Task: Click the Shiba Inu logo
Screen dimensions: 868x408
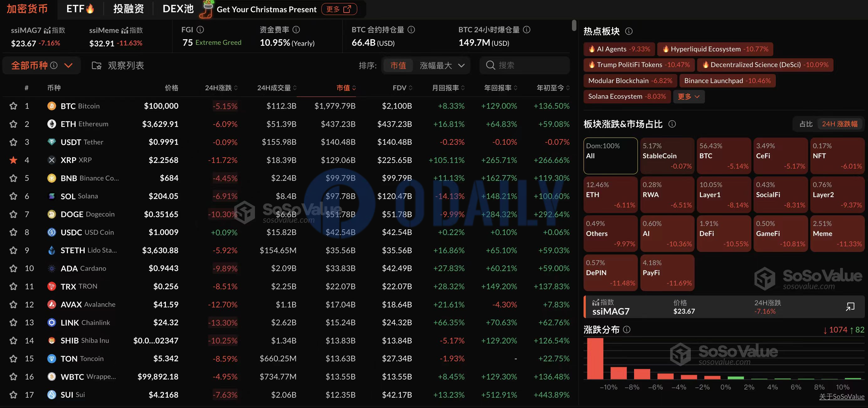Action: pos(51,341)
